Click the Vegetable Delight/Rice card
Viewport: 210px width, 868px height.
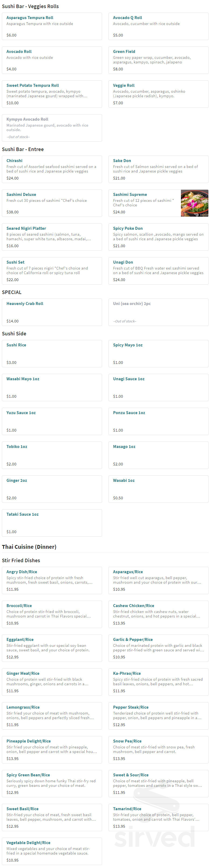point(52,851)
